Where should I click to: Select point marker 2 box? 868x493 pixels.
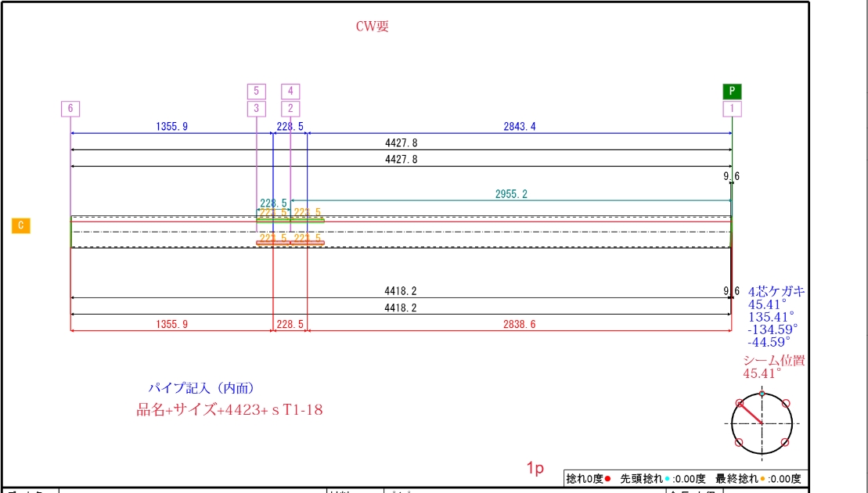(x=290, y=109)
